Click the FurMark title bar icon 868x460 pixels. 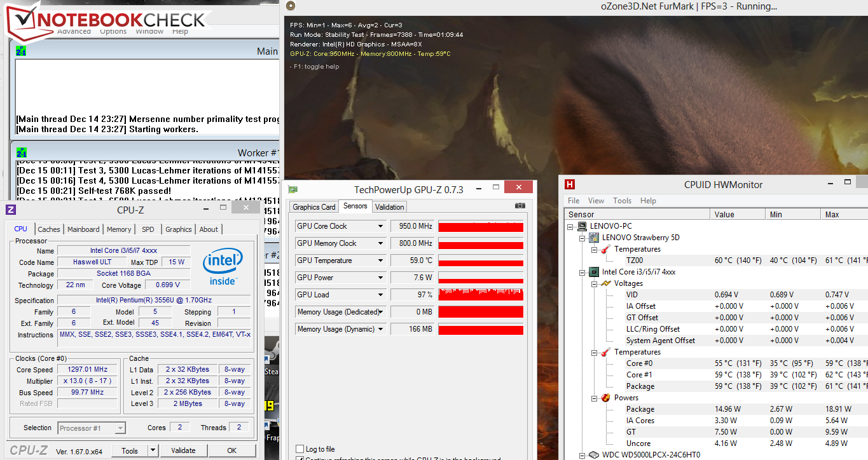pyautogui.click(x=291, y=6)
